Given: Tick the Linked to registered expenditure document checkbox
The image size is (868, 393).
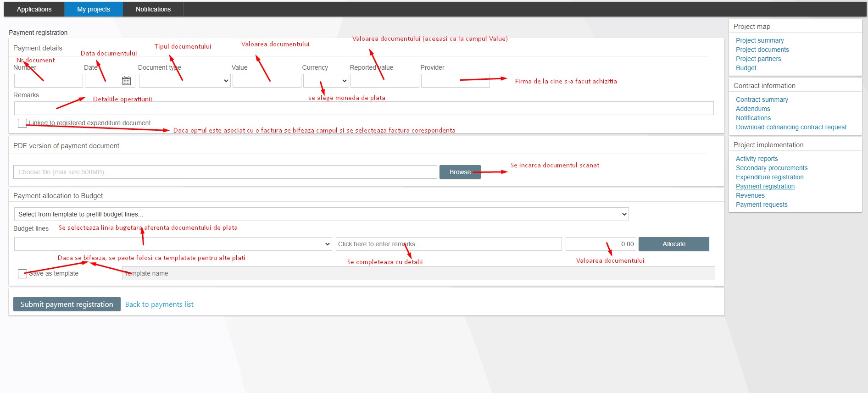Looking at the screenshot, I should click(22, 123).
